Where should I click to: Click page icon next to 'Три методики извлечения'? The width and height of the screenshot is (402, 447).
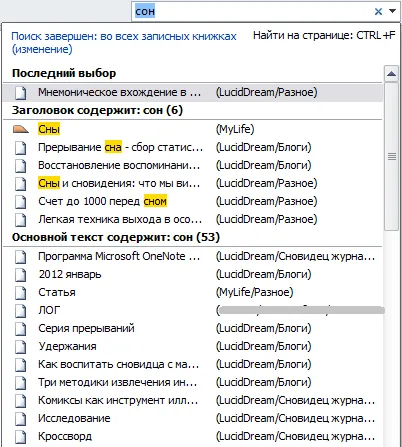click(x=21, y=383)
